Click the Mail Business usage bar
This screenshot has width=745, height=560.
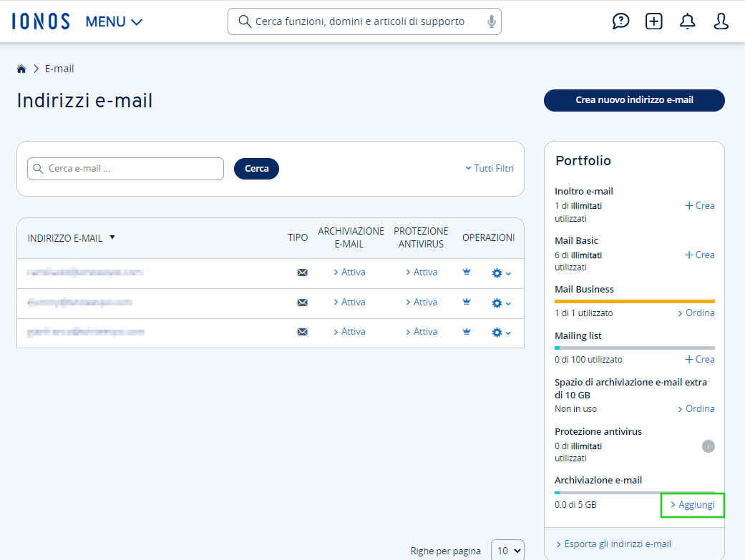click(x=635, y=301)
